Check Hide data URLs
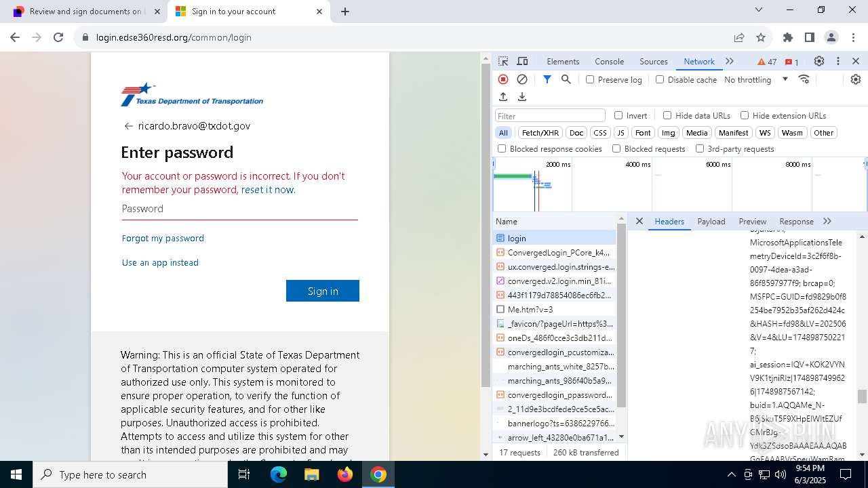Screen dimensions: 868x488 point(667,115)
